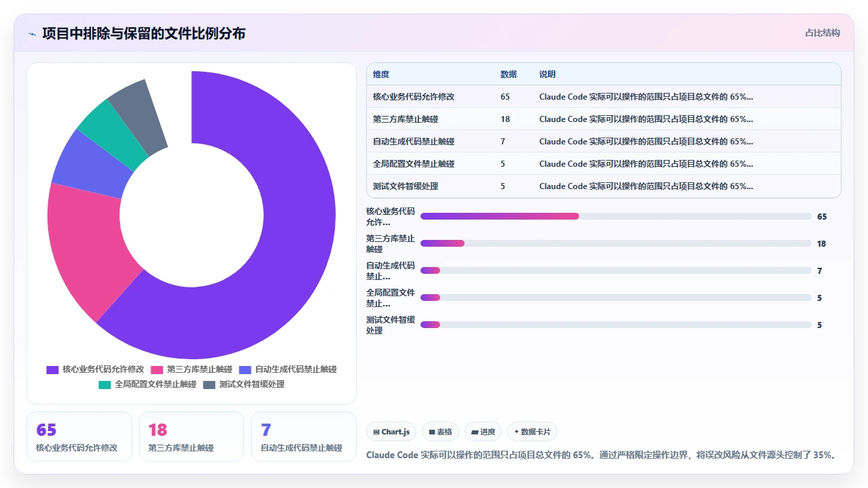This screenshot has height=488, width=868.
Task: Click the progress value 18 label
Action: [821, 243]
